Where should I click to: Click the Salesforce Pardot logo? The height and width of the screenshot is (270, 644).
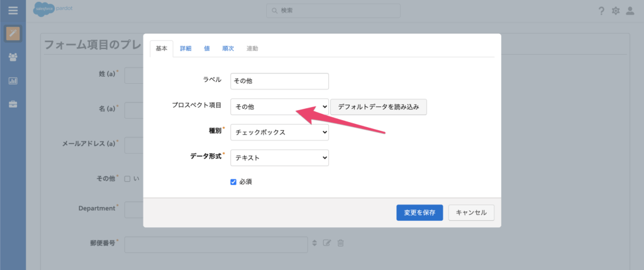tap(53, 9)
